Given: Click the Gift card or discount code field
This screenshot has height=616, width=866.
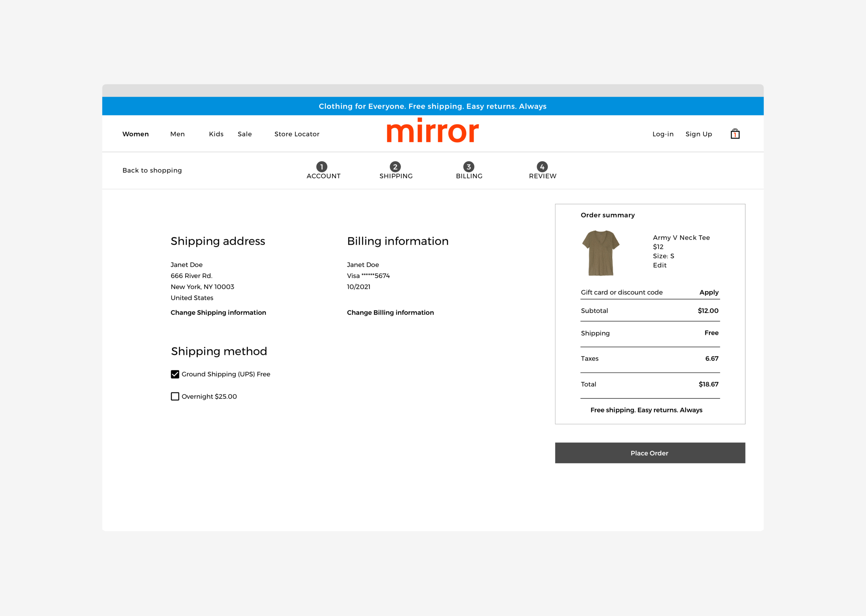Looking at the screenshot, I should pyautogui.click(x=621, y=292).
